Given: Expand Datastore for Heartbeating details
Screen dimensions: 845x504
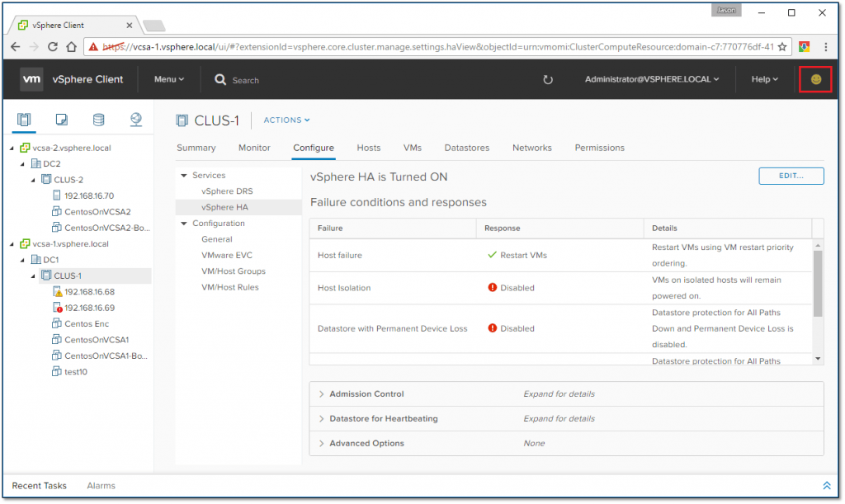Looking at the screenshot, I should click(x=321, y=419).
